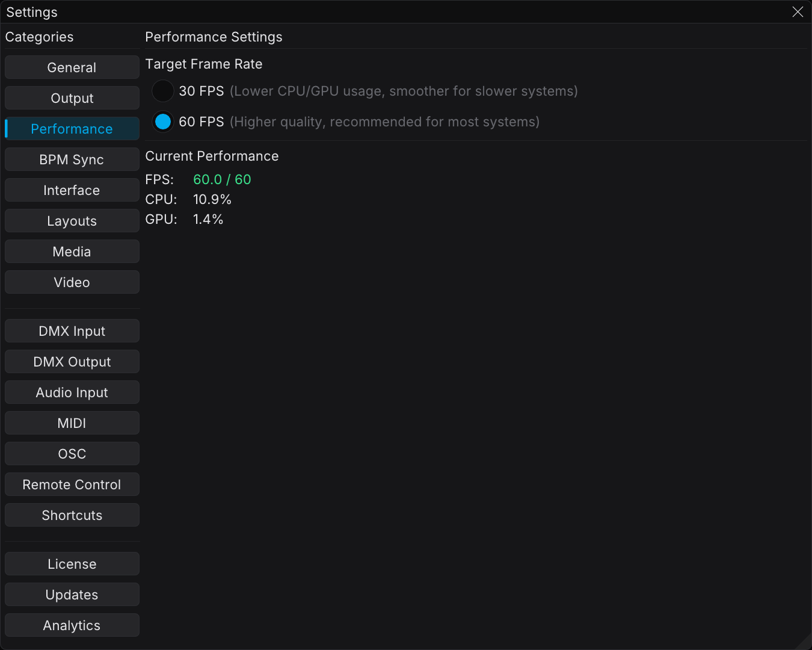The image size is (812, 650).
Task: Open the Output settings category
Action: point(72,98)
